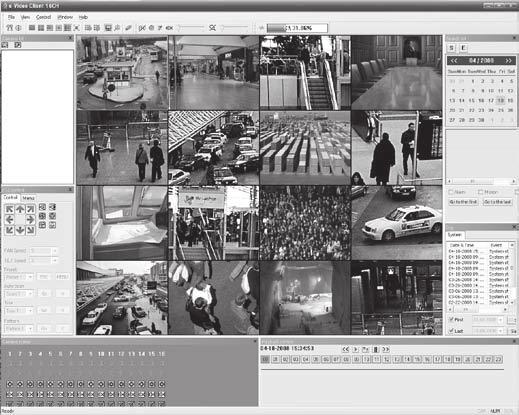
Task: Move the camera diagonally down-right
Action: point(30,230)
